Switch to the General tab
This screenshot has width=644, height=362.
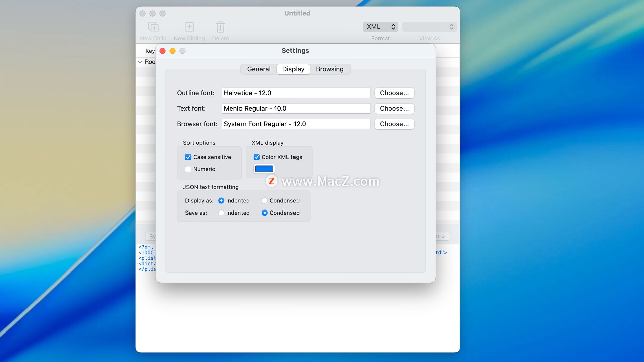click(259, 69)
